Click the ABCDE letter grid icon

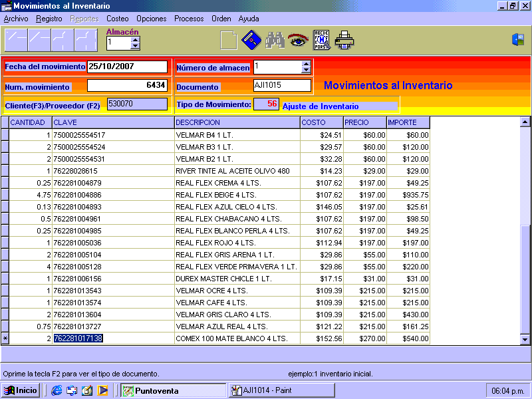click(321, 41)
